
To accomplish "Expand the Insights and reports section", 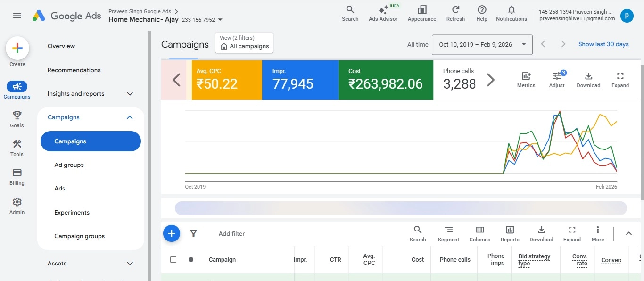I will coord(130,94).
